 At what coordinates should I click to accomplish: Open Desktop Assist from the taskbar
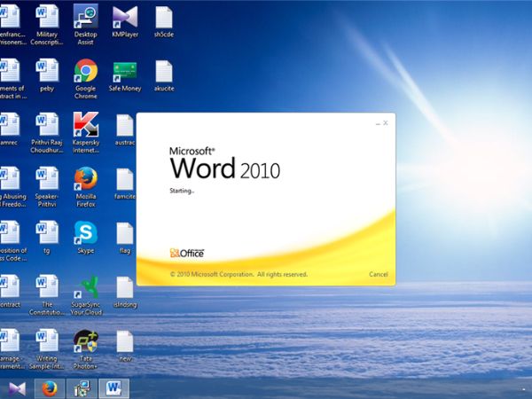coord(82,389)
